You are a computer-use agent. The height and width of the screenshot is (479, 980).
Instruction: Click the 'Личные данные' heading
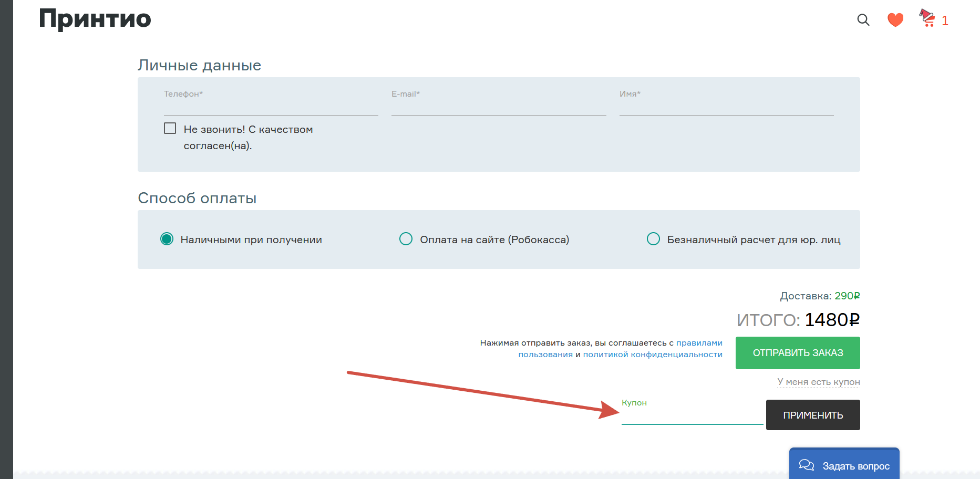(200, 65)
